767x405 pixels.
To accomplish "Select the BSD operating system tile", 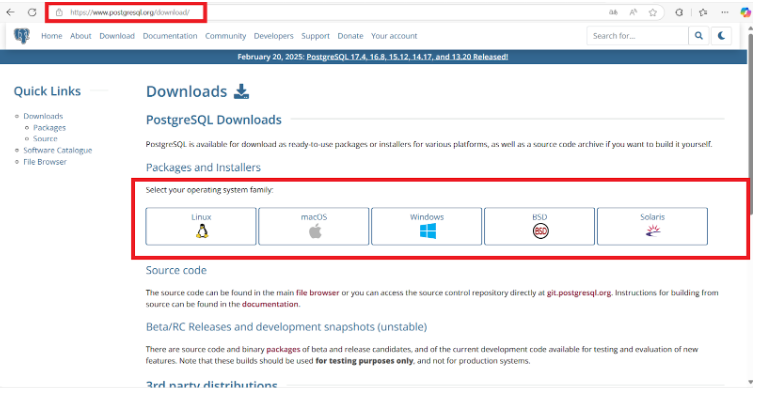I will pos(540,226).
